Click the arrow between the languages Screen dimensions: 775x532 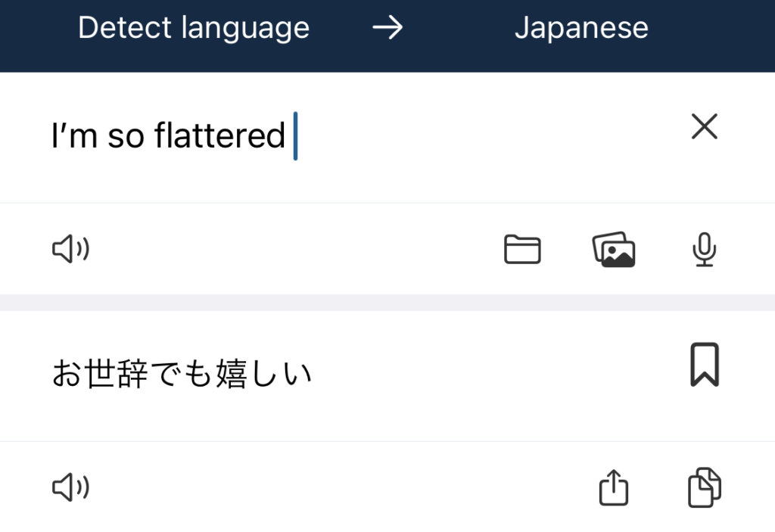point(387,29)
